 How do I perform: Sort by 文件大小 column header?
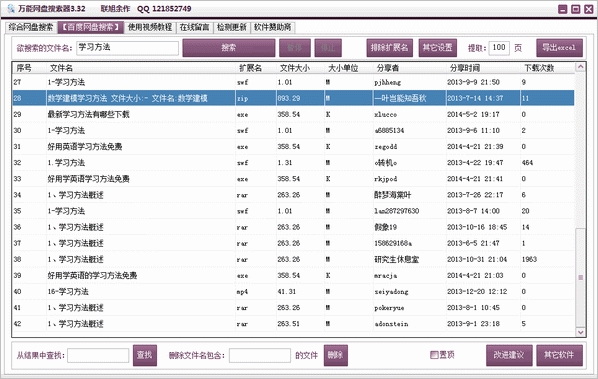[294, 68]
